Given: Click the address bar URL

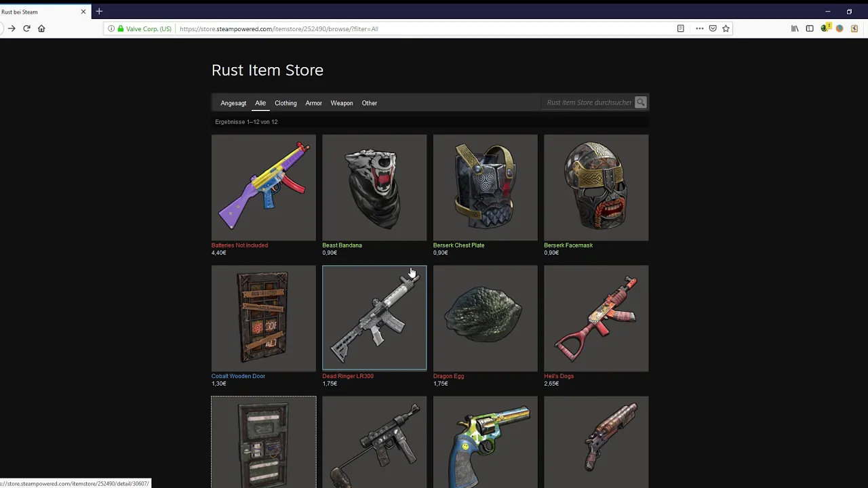Looking at the screenshot, I should coord(279,29).
